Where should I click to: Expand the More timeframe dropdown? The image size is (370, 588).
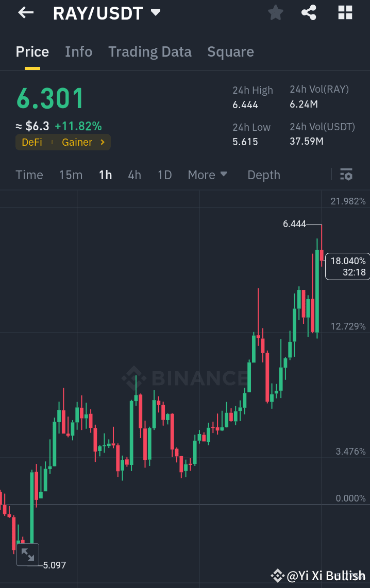(x=208, y=175)
